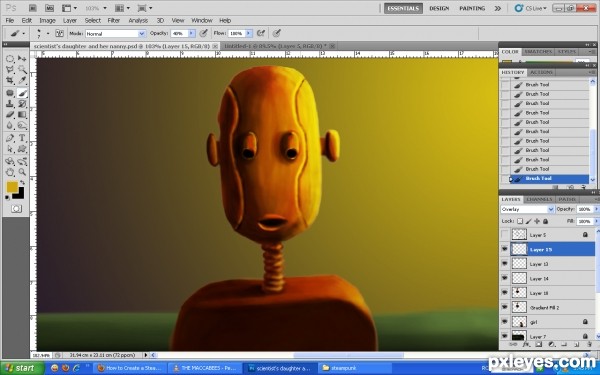600x375 pixels.
Task: Toggle the brush panel button in options bar
Action: tap(59, 33)
